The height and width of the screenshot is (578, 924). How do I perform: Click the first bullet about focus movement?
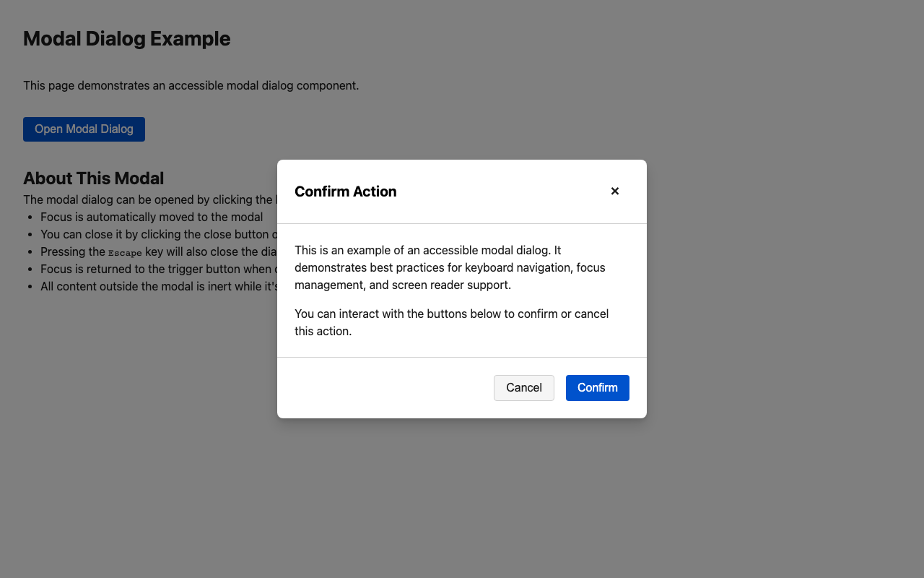pyautogui.click(x=151, y=217)
